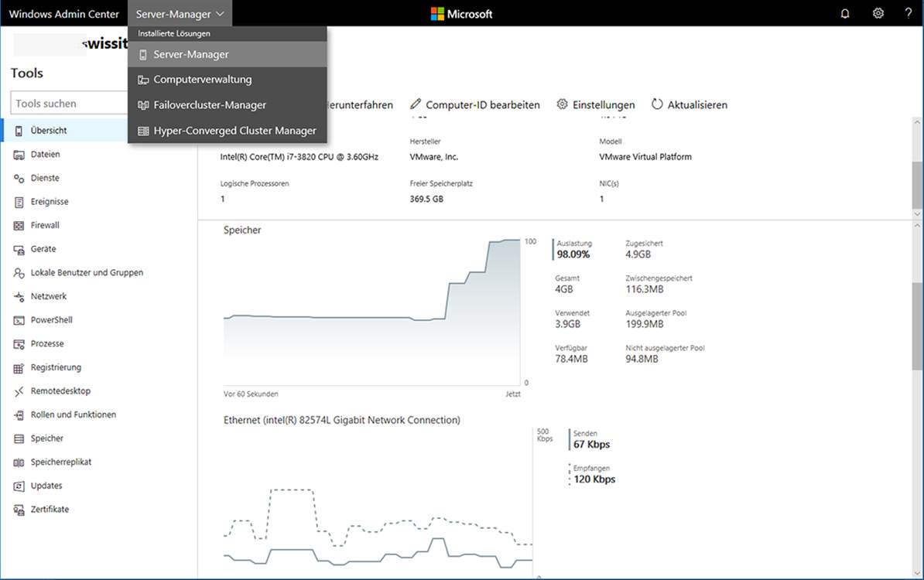Click the Speicher storage icon
Viewport: 924px width, 580px height.
[x=19, y=438]
